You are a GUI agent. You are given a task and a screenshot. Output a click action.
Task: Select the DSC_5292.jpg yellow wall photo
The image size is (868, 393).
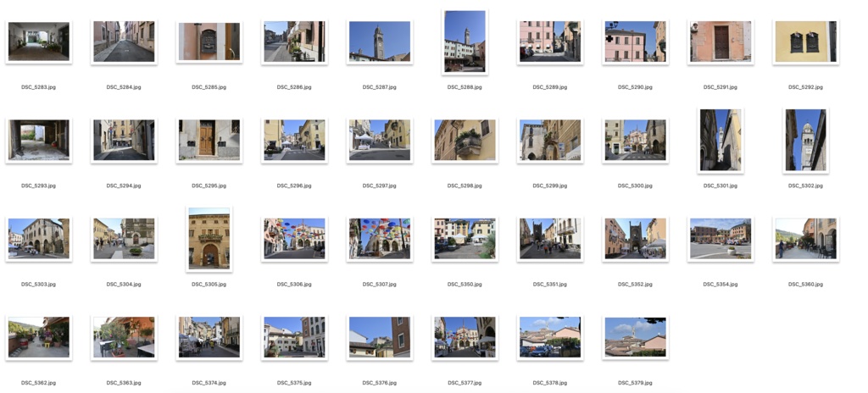click(806, 42)
